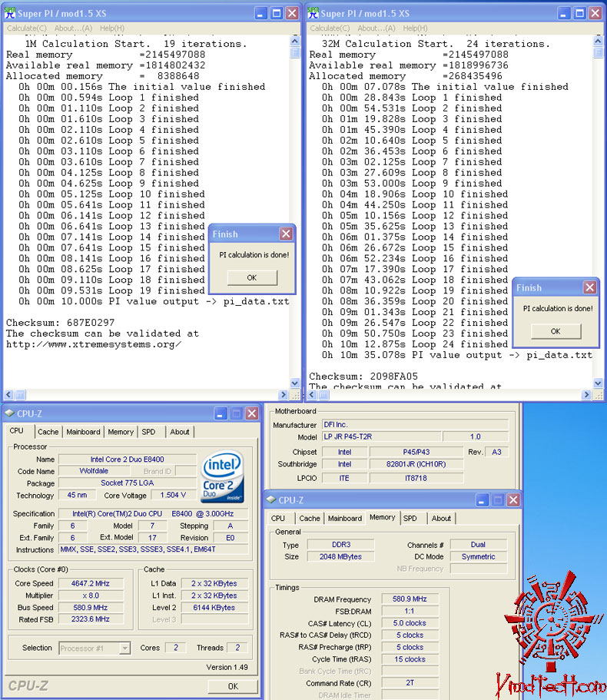This screenshot has height=700, width=607.
Task: Click Super PI icon in 1M window title bar
Action: [x=10, y=13]
